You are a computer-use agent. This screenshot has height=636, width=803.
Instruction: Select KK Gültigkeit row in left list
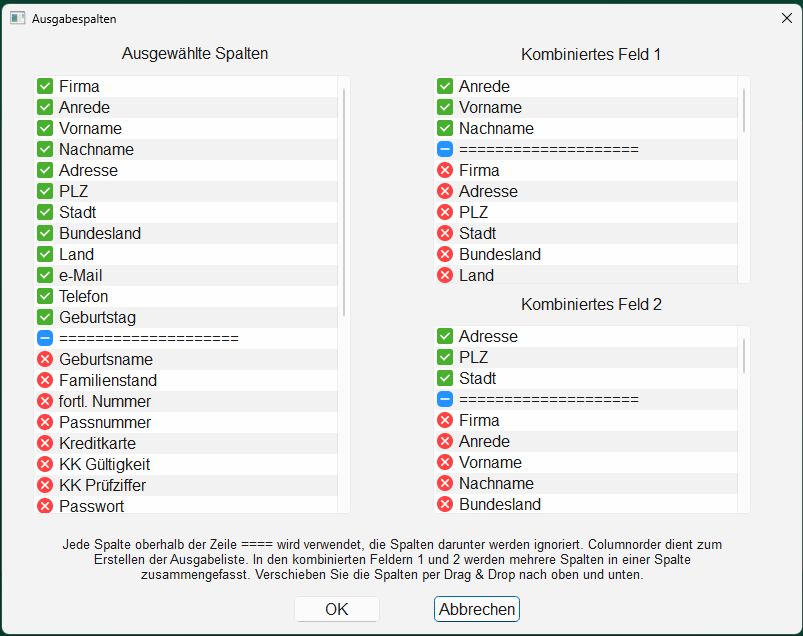click(x=186, y=464)
